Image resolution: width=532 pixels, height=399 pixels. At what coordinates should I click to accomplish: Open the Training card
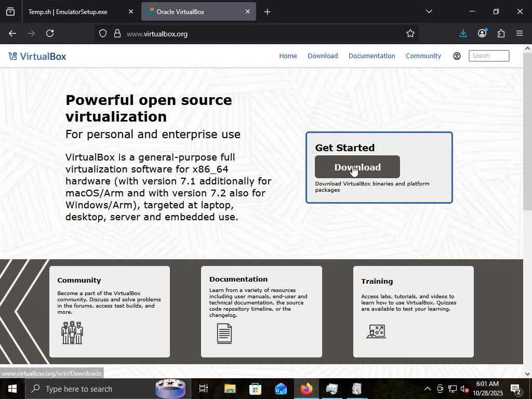coord(413,312)
